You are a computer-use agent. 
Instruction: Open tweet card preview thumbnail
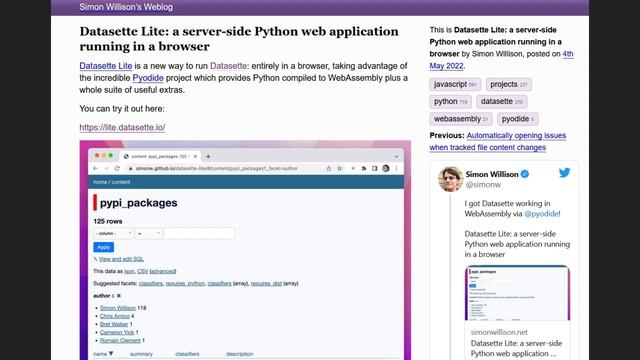point(517,293)
